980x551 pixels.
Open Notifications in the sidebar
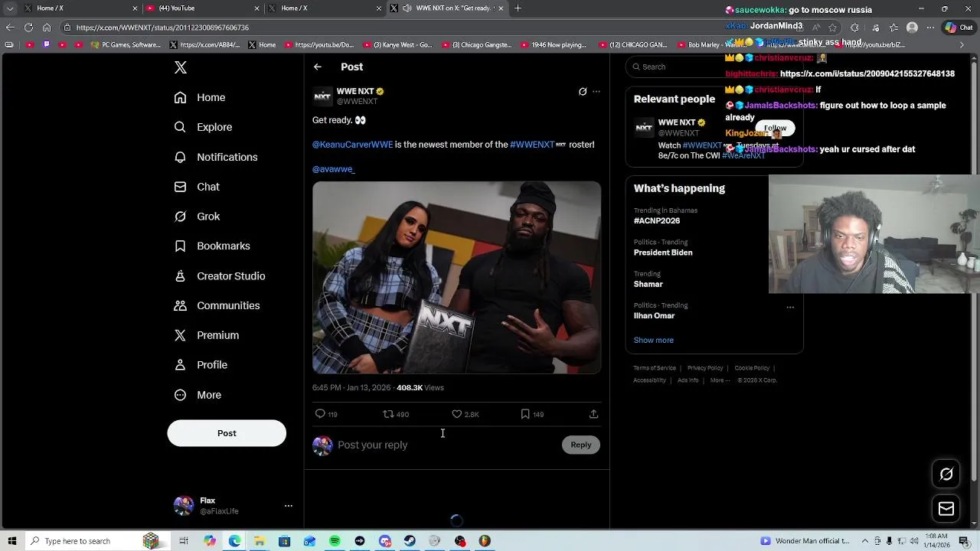click(x=216, y=157)
